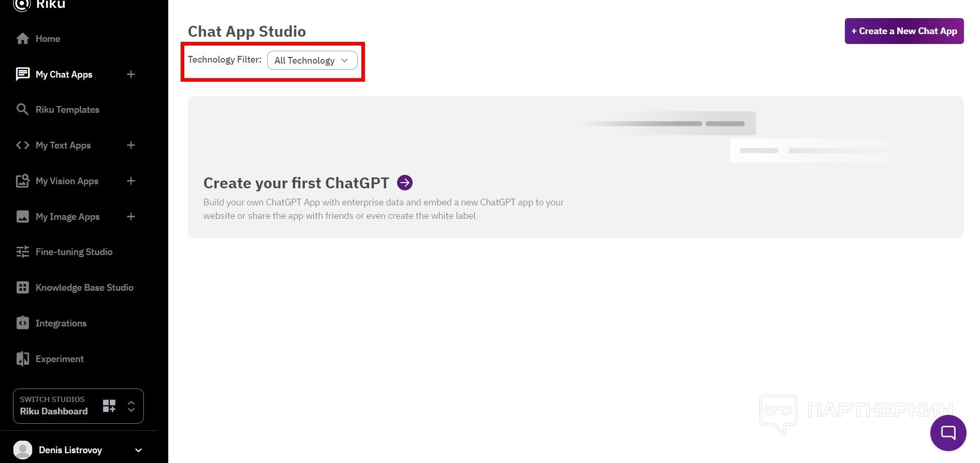Click the My Text Apps code icon
Image resolution: width=980 pixels, height=463 pixels.
pyautogui.click(x=22, y=145)
